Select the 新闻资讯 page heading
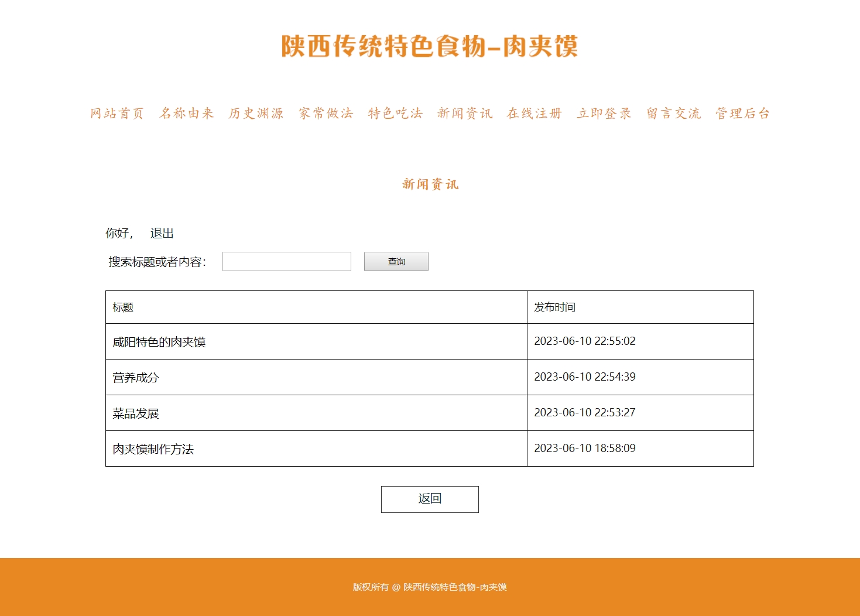 pos(430,184)
